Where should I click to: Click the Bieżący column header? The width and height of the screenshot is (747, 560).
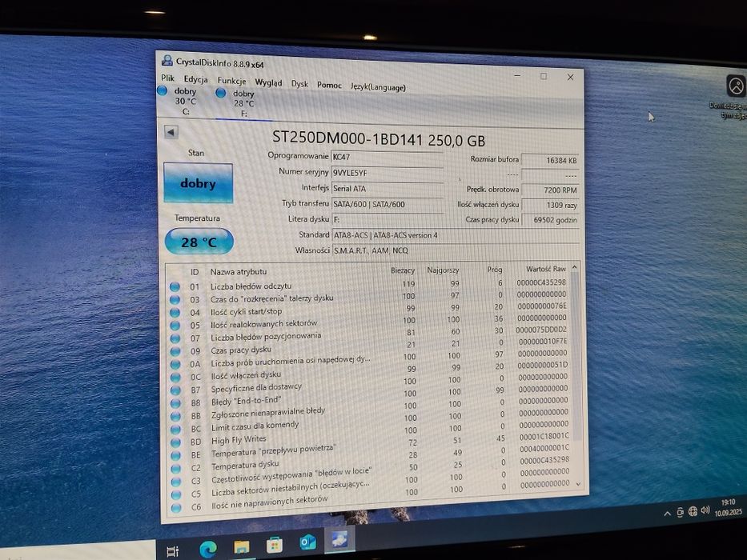[x=403, y=270]
